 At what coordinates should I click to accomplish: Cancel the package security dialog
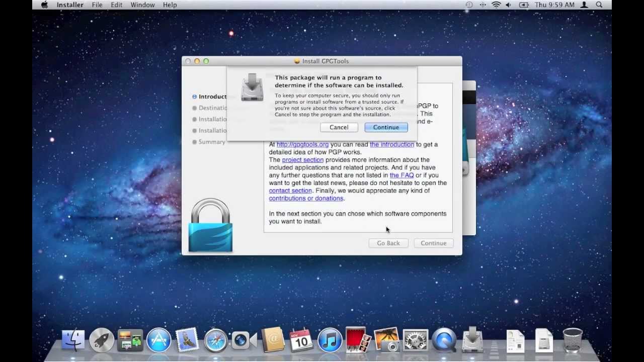point(339,127)
